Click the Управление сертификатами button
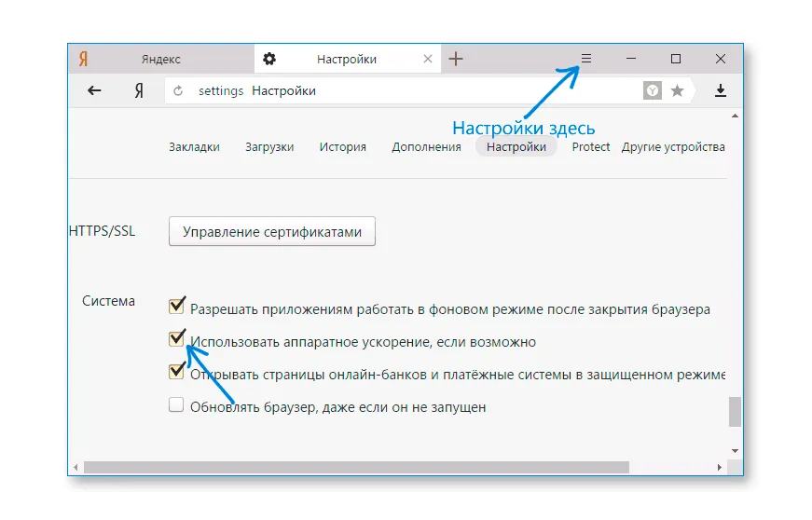 pos(272,231)
